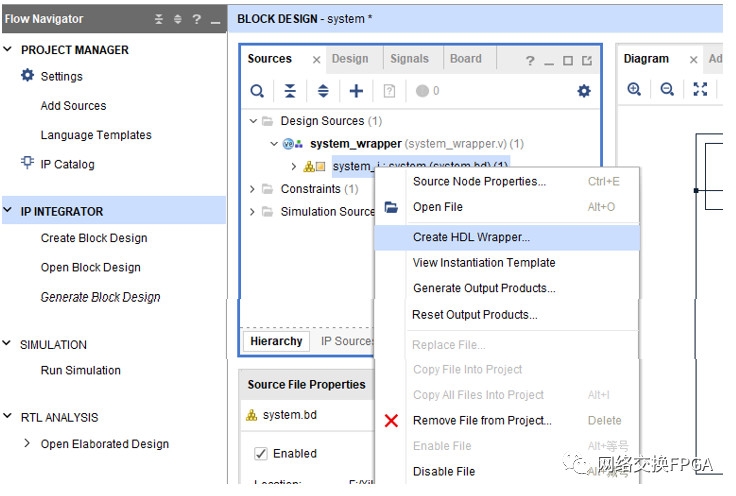This screenshot has width=736, height=496.
Task: Click the Zoom Fit diagram icon
Action: (700, 90)
